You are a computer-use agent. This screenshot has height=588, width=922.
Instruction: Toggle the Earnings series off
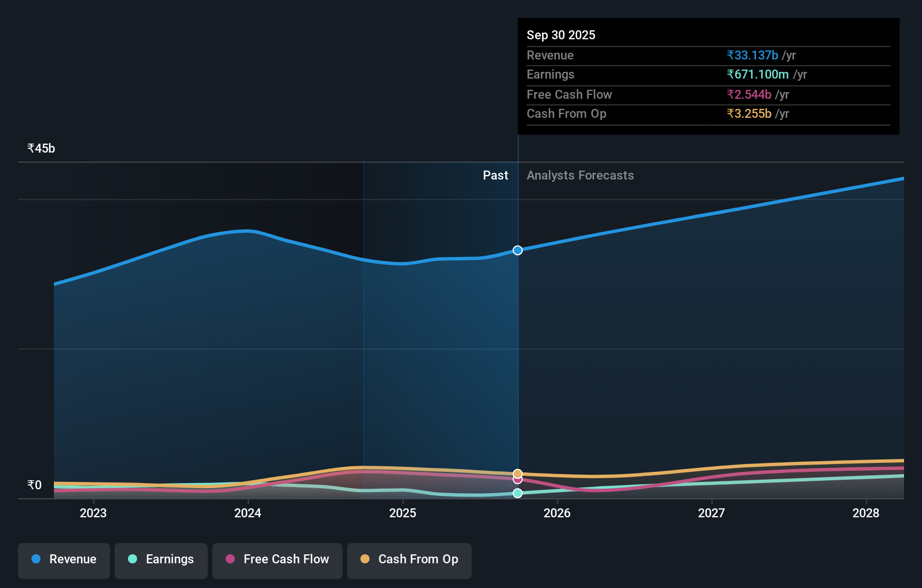[161, 559]
